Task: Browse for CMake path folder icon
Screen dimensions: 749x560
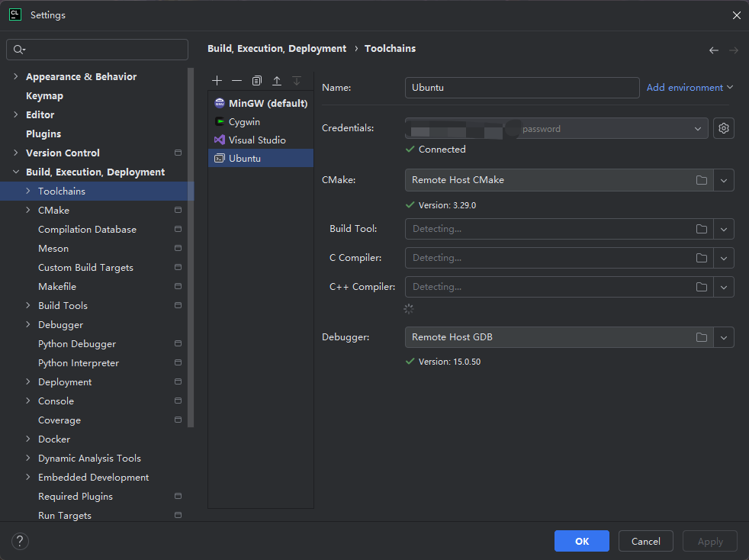Action: click(x=701, y=180)
